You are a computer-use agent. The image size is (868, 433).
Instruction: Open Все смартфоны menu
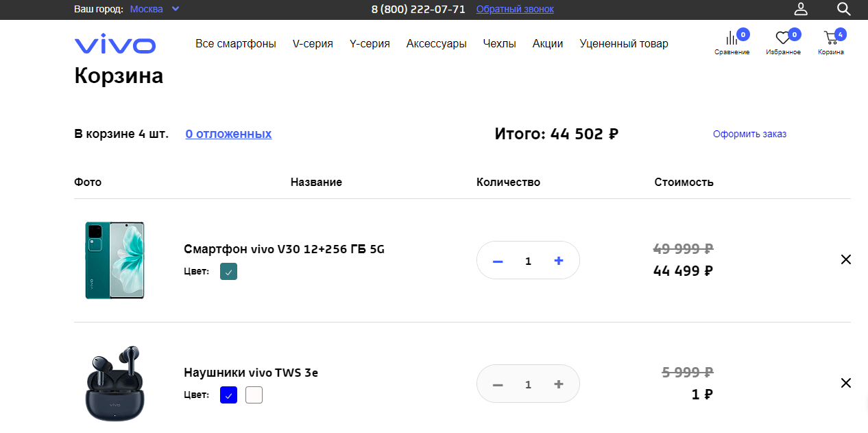[236, 44]
